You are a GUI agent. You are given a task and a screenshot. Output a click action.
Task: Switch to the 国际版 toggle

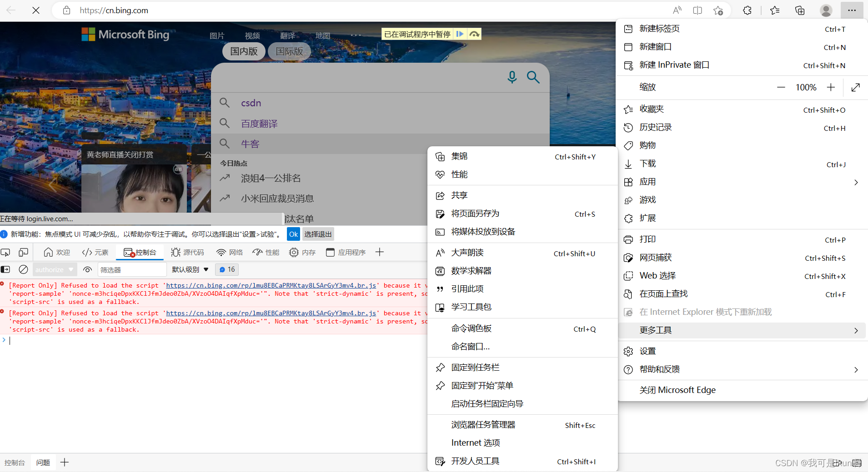[290, 51]
